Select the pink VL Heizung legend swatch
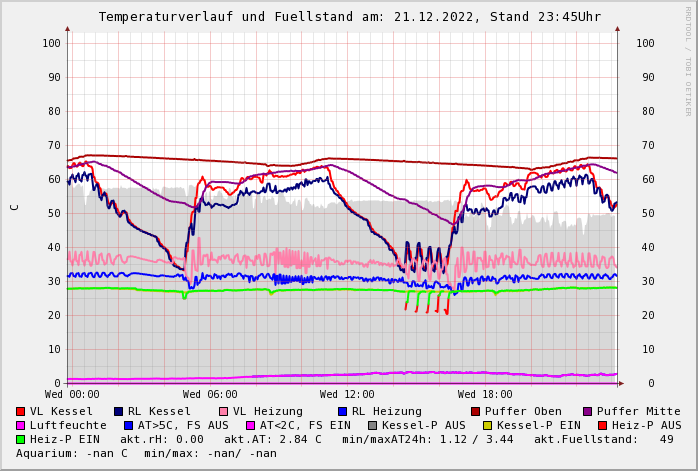Viewport: 698px width, 471px height. (224, 411)
